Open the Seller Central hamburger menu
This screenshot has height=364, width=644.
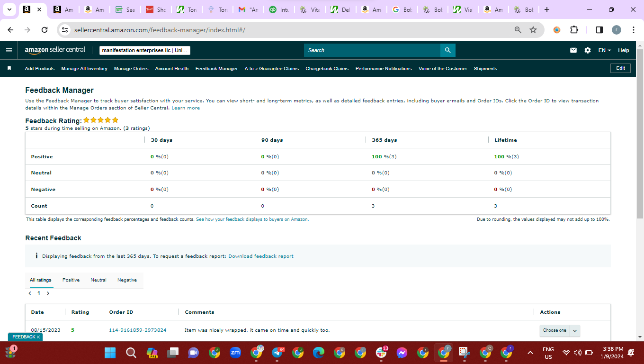(x=9, y=50)
